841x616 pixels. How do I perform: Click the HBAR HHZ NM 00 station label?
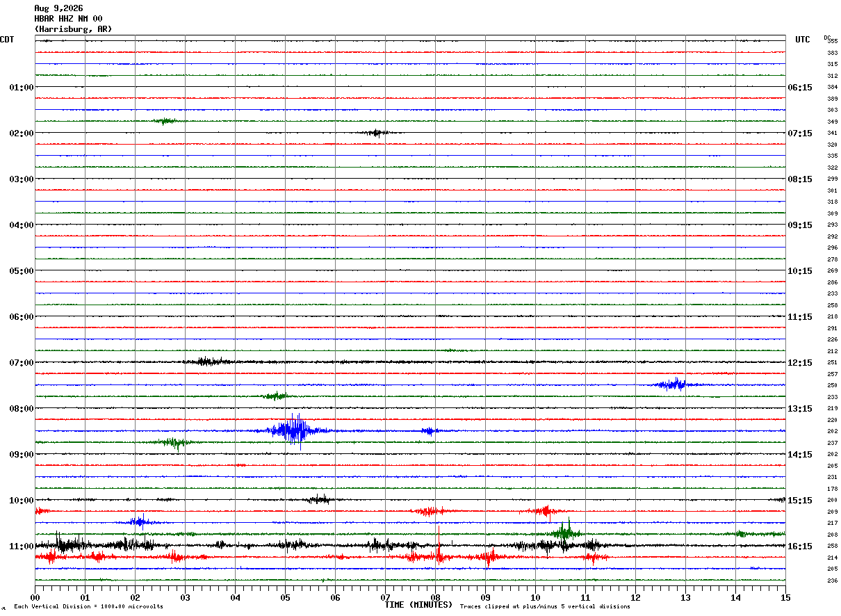click(68, 19)
